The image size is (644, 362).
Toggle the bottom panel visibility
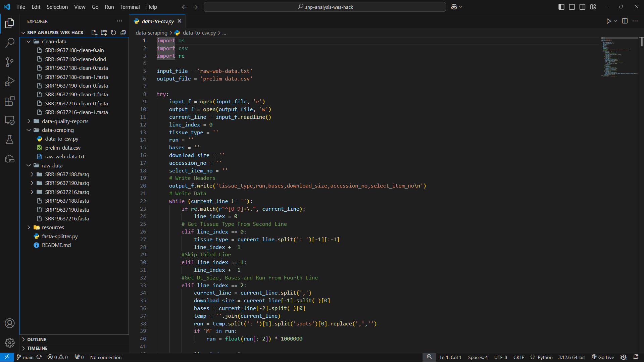click(572, 7)
